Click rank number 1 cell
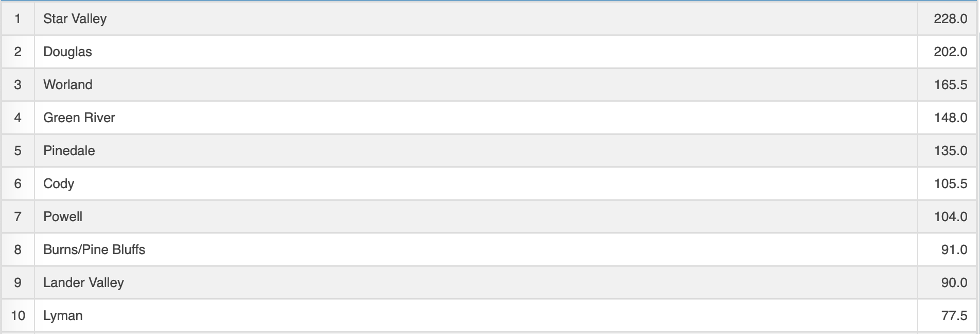The width and height of the screenshot is (980, 334). pos(18,19)
